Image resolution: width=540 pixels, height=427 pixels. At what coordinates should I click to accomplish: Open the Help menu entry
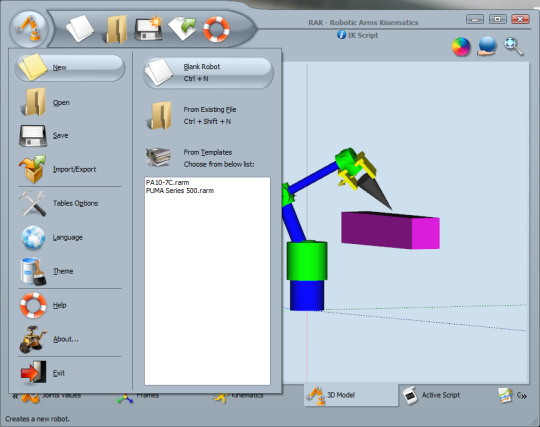click(x=70, y=305)
